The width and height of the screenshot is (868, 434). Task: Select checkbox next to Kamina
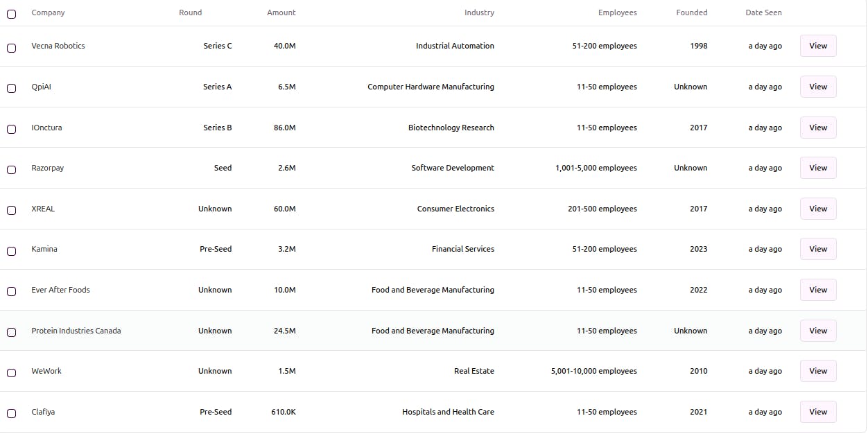[11, 251]
